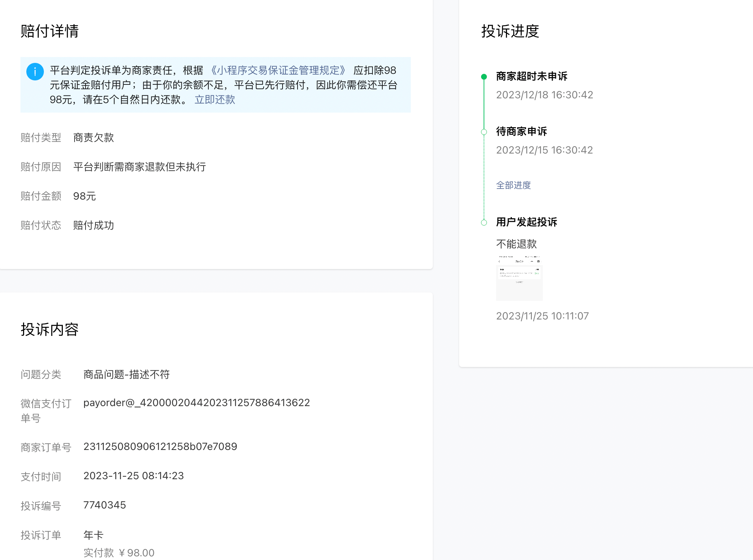Click the complaint number 7740345

tap(105, 505)
